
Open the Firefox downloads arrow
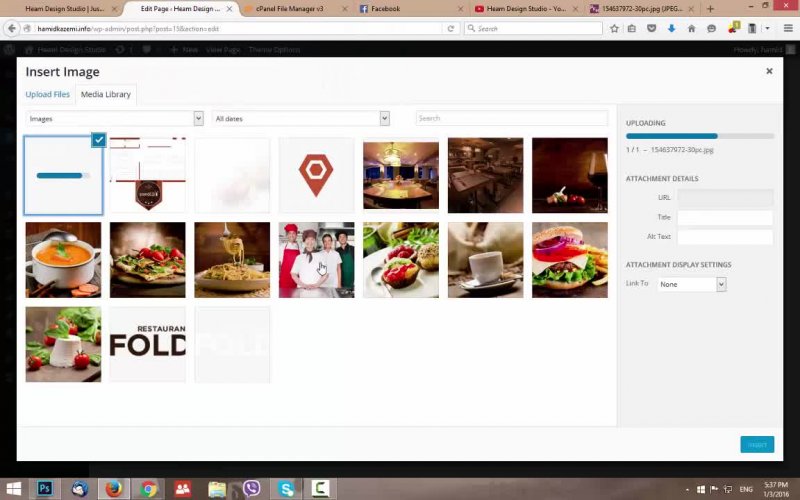point(671,29)
